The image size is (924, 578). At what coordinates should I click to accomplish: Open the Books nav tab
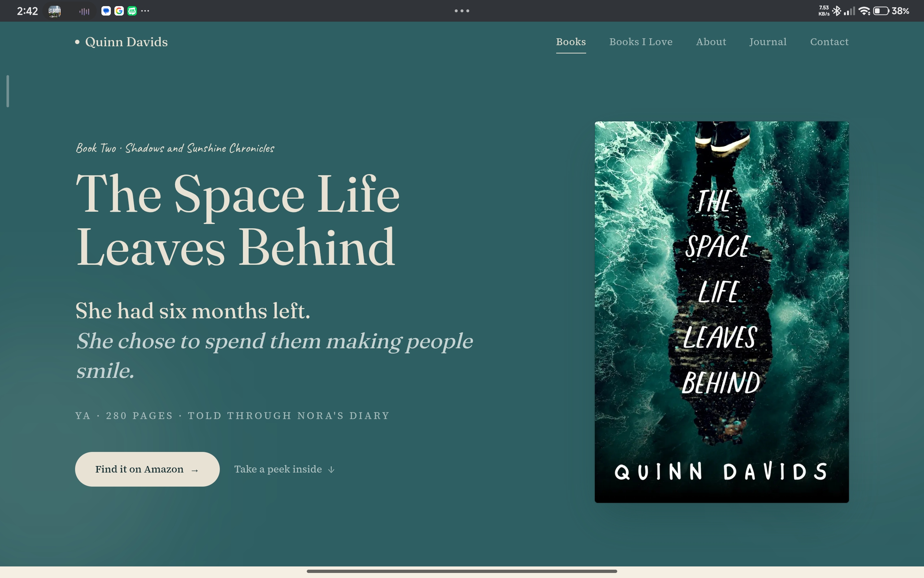pyautogui.click(x=571, y=42)
